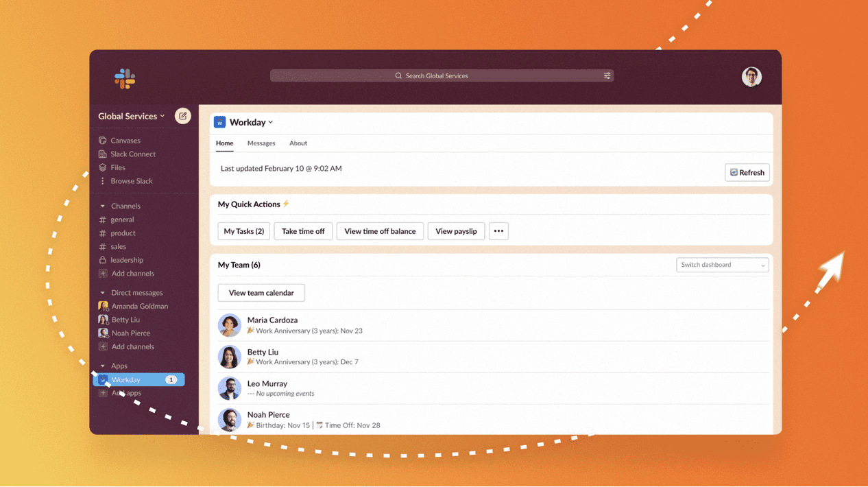Click the Workday unread badge

click(171, 380)
